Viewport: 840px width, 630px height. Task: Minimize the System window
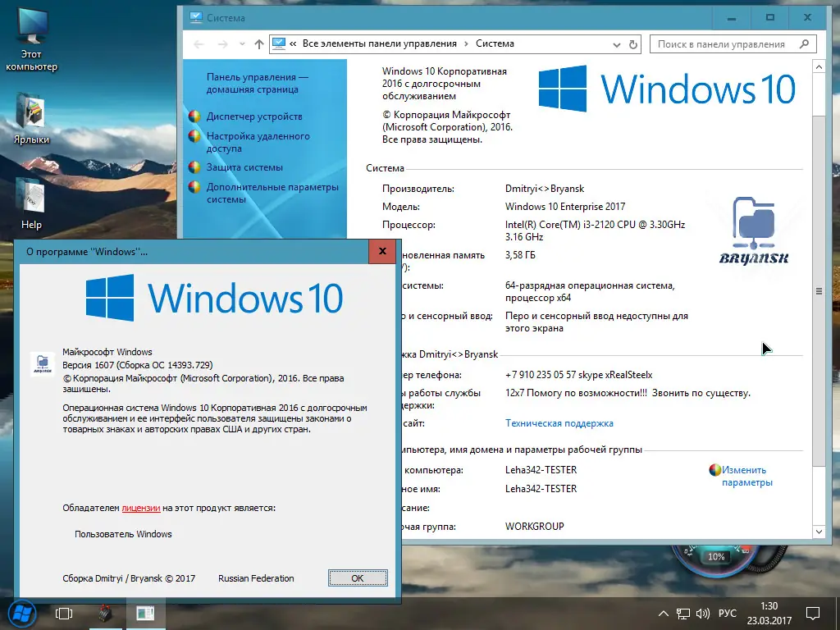[731, 18]
